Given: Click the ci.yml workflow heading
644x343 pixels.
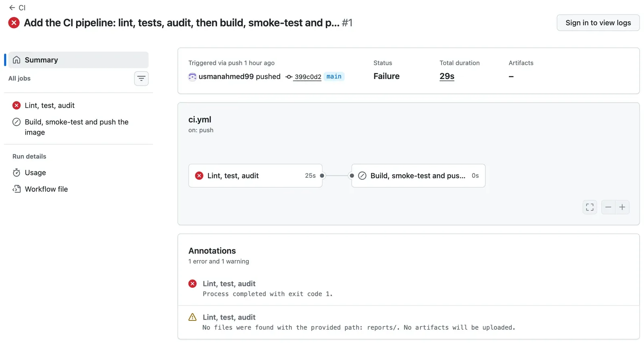Looking at the screenshot, I should pos(200,120).
